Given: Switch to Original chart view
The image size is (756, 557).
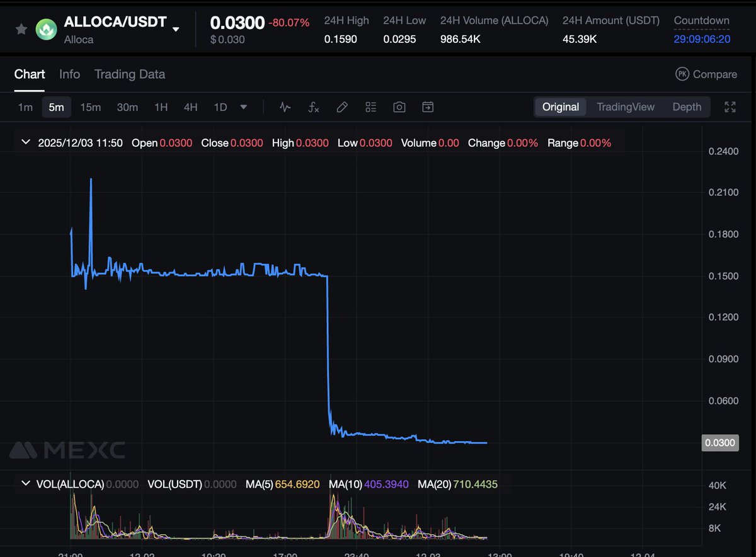Looking at the screenshot, I should click(561, 107).
